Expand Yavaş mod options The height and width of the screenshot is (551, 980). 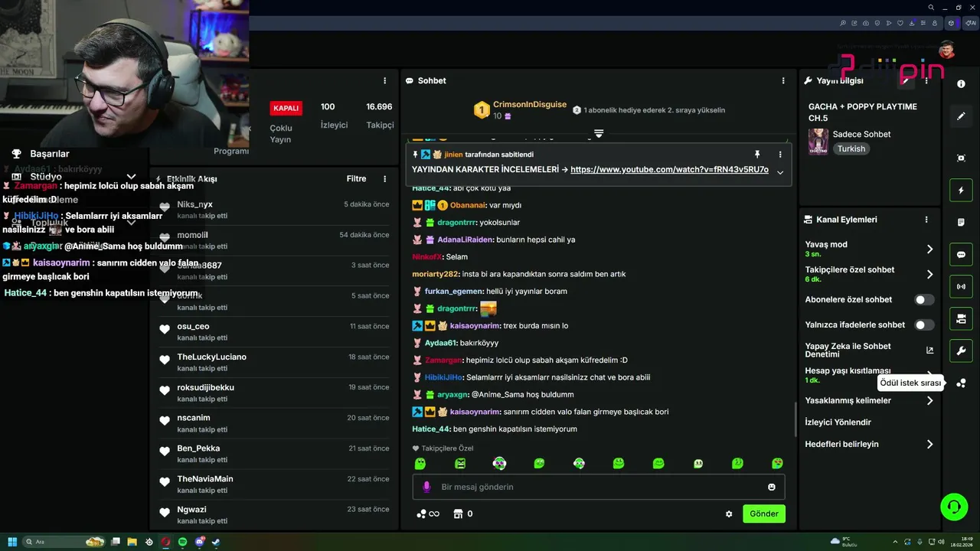coord(929,249)
